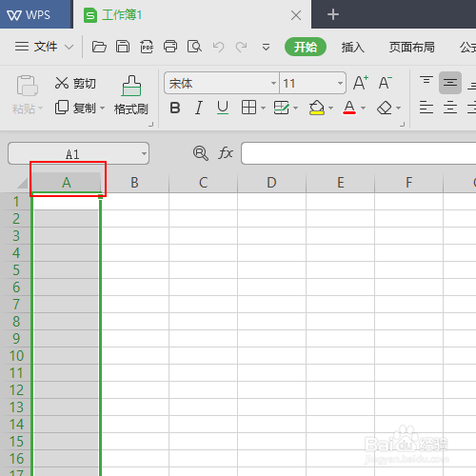Increase font size with A+ icon

(361, 83)
